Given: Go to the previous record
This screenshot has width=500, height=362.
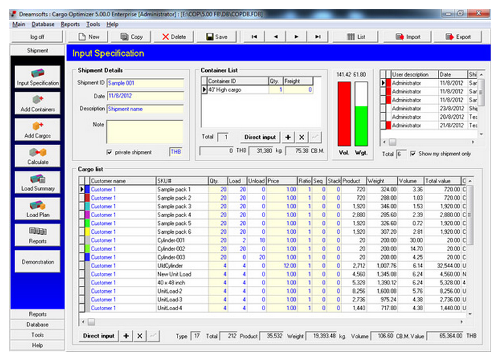Looking at the screenshot, I should tap(276, 37).
